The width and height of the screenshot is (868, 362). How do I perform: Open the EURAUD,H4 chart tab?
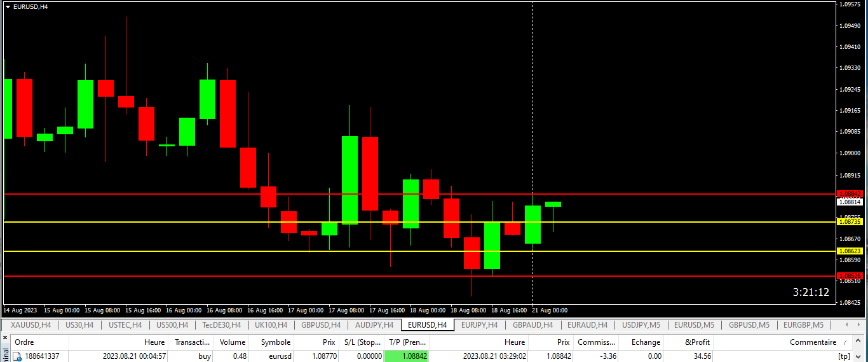(x=587, y=325)
